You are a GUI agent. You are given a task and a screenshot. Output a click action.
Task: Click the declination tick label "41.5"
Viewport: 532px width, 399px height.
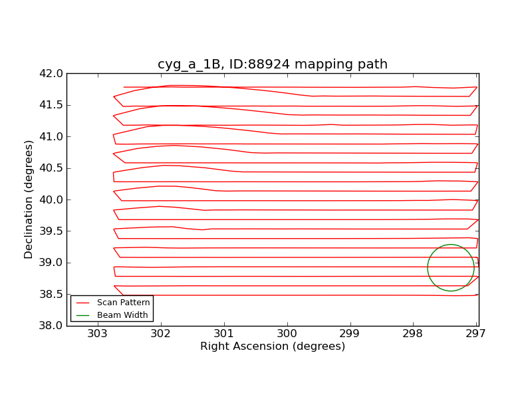coord(51,105)
